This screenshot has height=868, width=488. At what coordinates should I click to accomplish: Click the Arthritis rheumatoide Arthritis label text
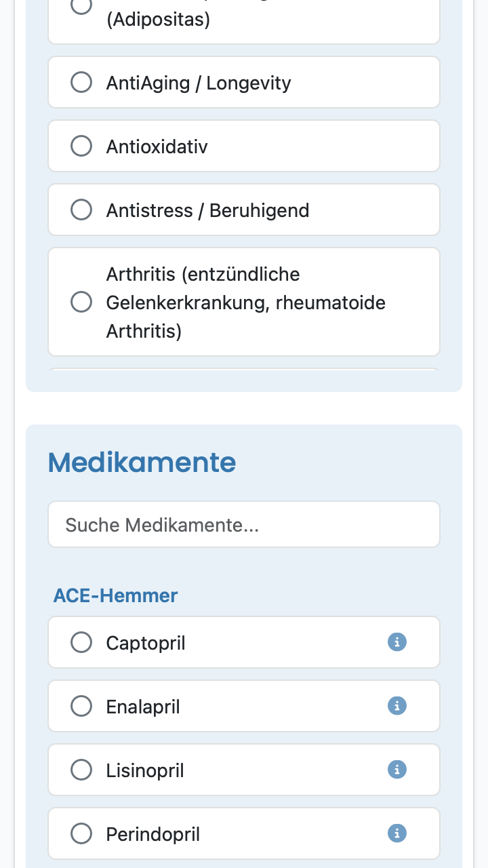pos(246,302)
